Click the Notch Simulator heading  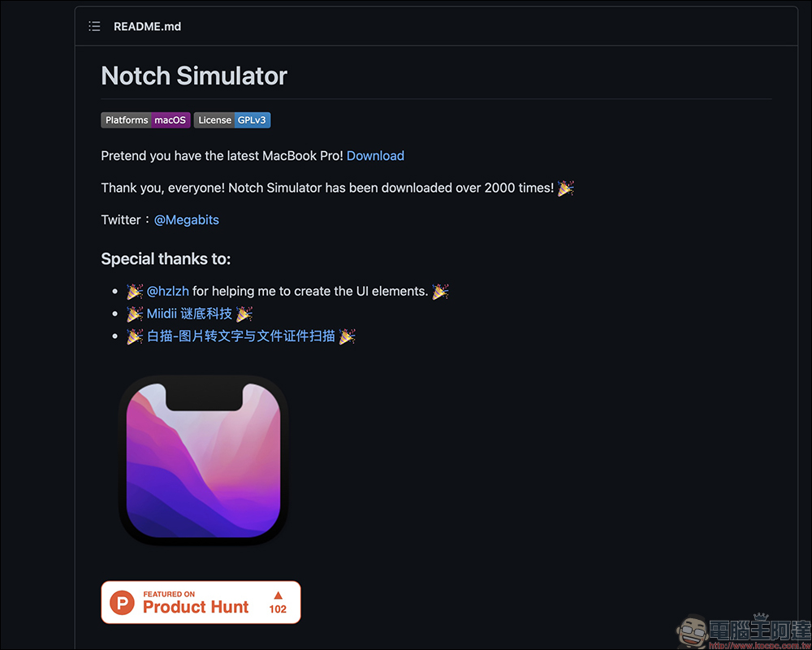tap(194, 76)
